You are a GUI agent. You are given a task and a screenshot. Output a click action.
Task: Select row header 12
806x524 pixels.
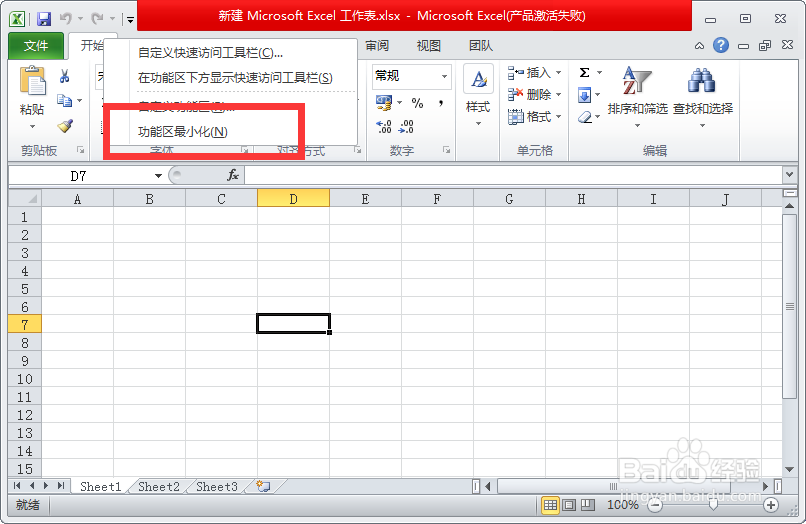[25, 414]
